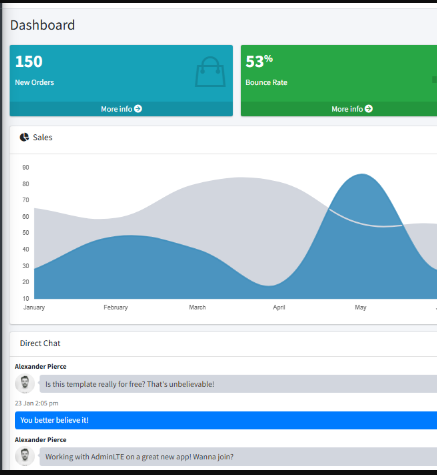Click the 50 value on chart y-axis

coord(26,233)
